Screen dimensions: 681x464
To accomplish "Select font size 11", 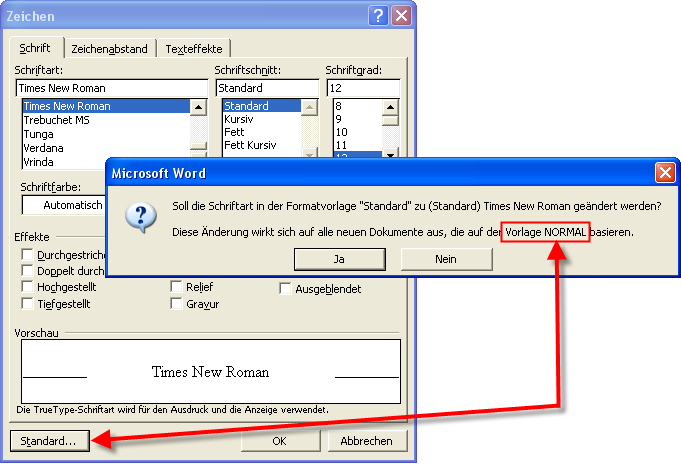I will pos(358,145).
